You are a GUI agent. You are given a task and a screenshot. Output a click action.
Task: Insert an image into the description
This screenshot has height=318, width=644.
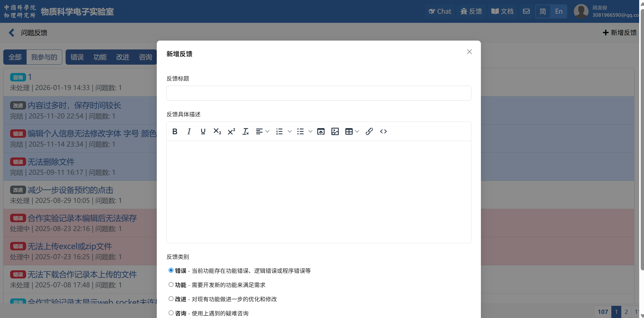pyautogui.click(x=335, y=131)
